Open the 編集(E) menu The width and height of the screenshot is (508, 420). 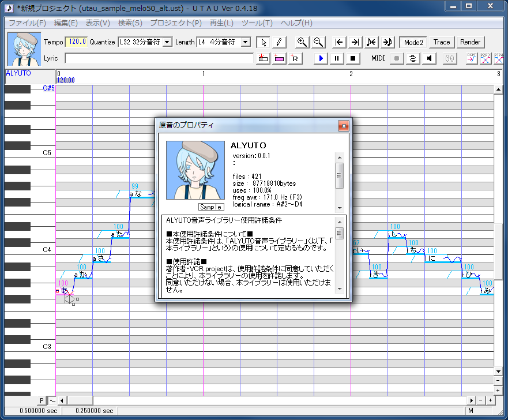coord(66,23)
